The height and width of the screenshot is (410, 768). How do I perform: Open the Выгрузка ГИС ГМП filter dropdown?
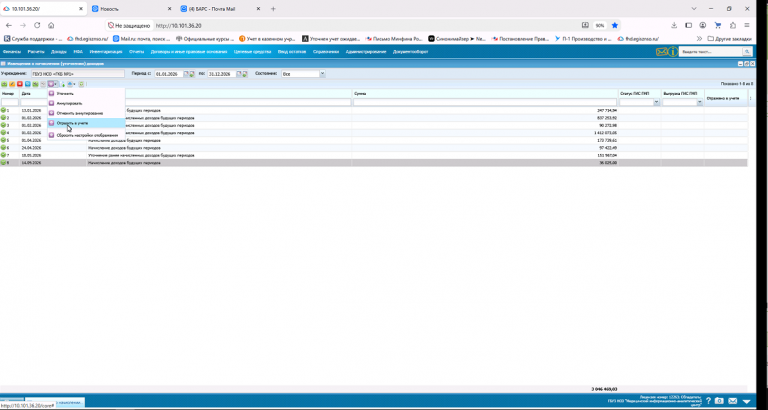point(699,102)
